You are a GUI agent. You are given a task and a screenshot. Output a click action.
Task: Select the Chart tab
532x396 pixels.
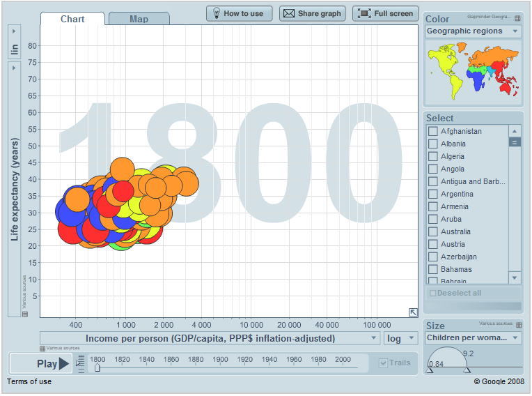[72, 19]
